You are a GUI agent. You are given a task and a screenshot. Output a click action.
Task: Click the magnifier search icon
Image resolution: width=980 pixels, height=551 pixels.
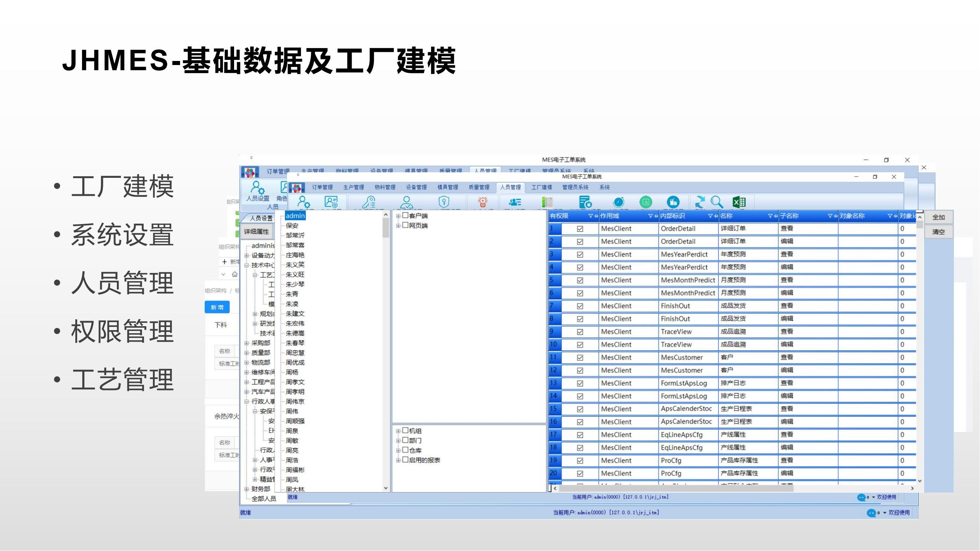point(717,202)
